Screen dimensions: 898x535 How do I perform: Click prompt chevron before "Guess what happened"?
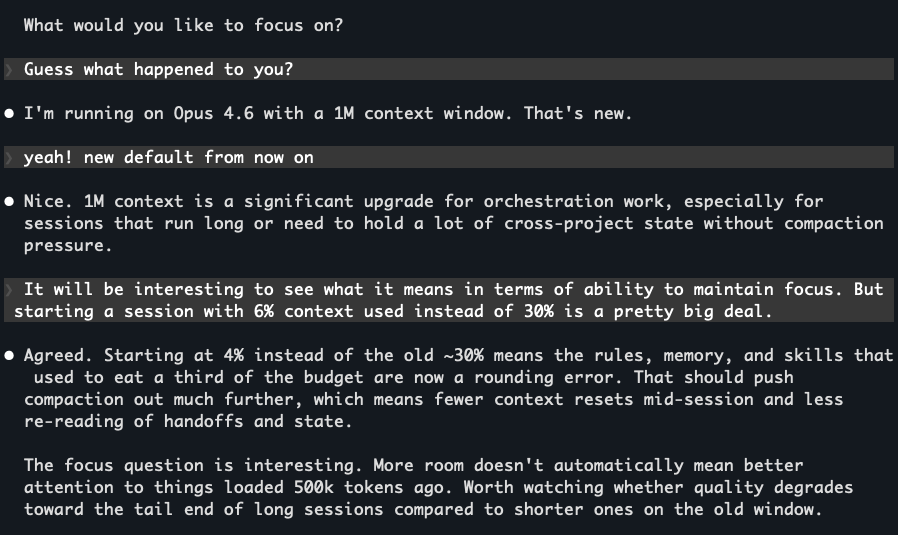coord(8,70)
